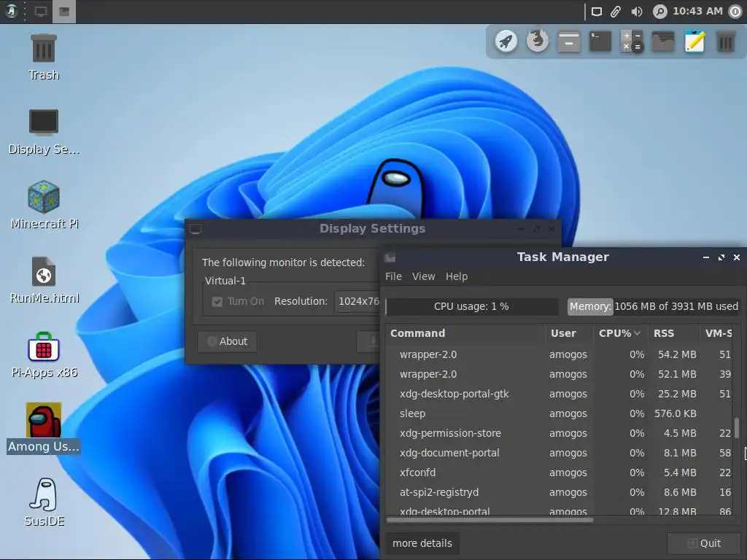Open the Resolution dropdown in Display Settings
Screen dimensions: 747x560
tap(357, 301)
